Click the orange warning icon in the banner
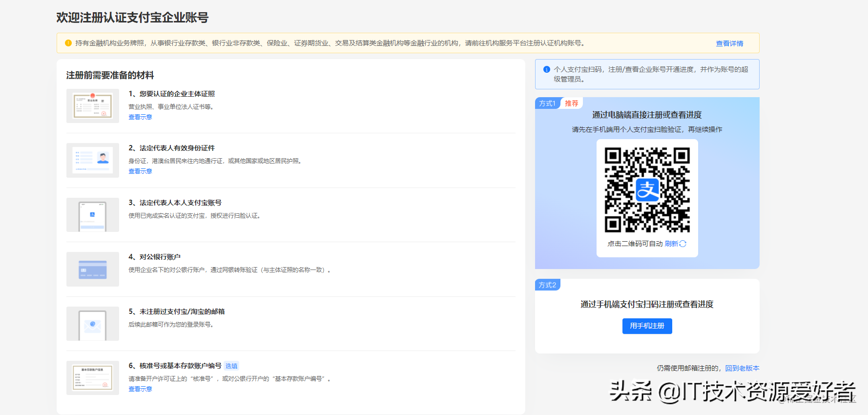The height and width of the screenshot is (415, 868). [x=68, y=43]
